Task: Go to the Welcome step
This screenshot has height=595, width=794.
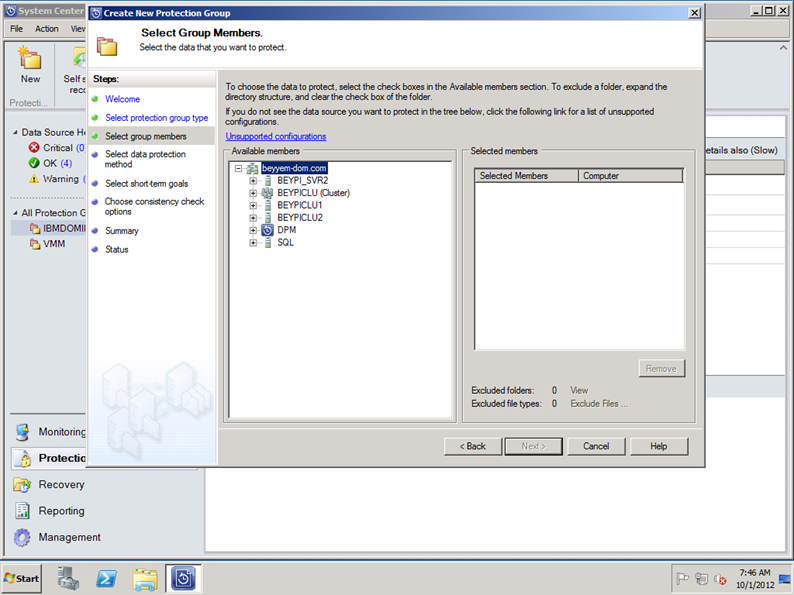Action: pos(123,99)
